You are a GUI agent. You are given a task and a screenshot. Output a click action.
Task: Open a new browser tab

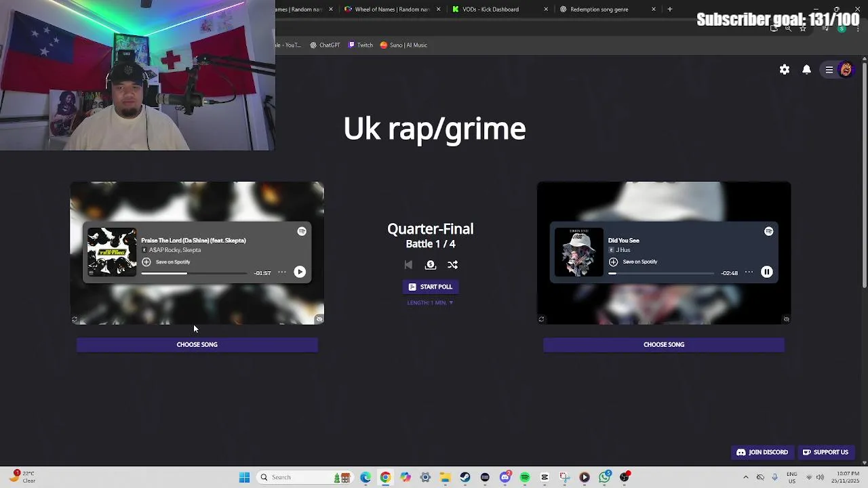(669, 9)
